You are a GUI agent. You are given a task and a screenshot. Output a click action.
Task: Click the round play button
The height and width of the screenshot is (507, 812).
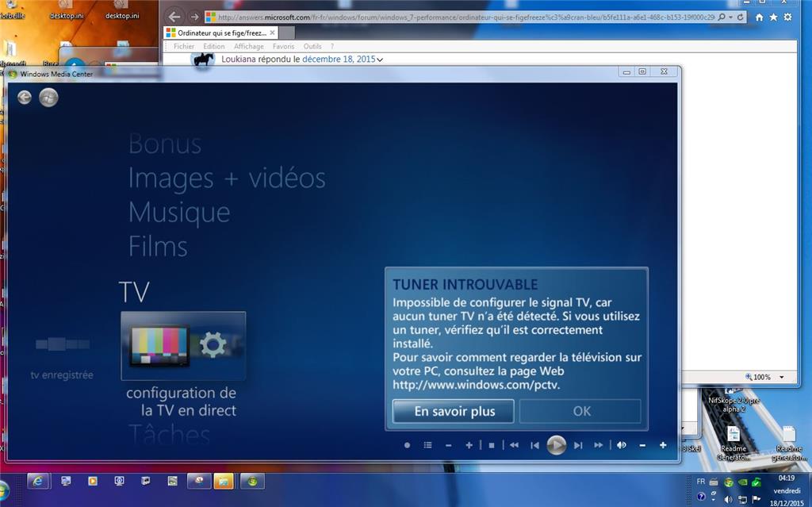click(x=556, y=445)
